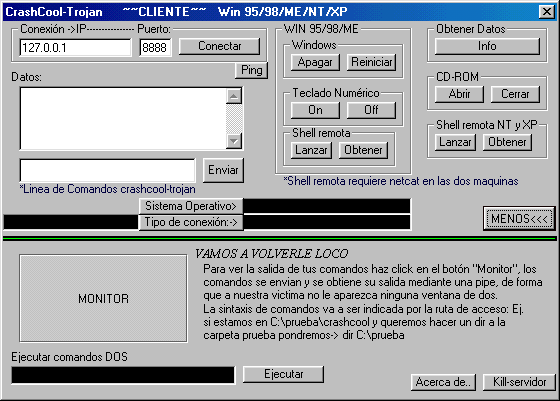Click Obtener in Shell remota NT y XP
This screenshot has height=401, width=560.
[x=507, y=142]
